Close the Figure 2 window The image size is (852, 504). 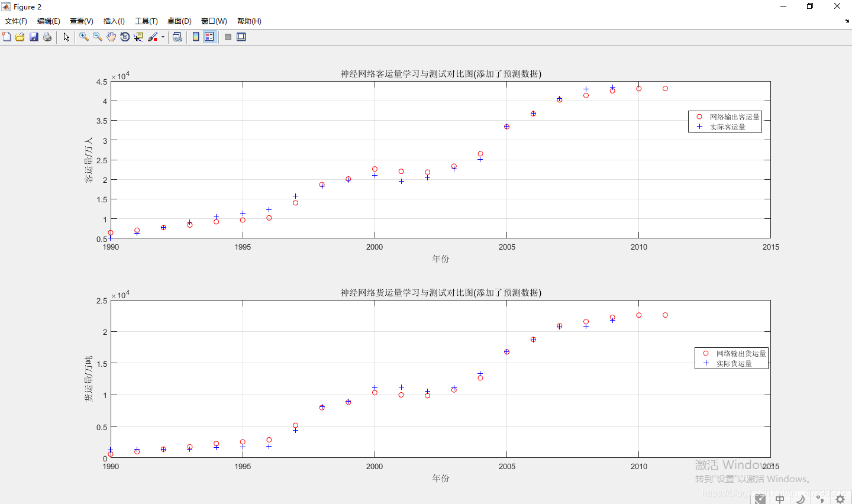pos(837,7)
